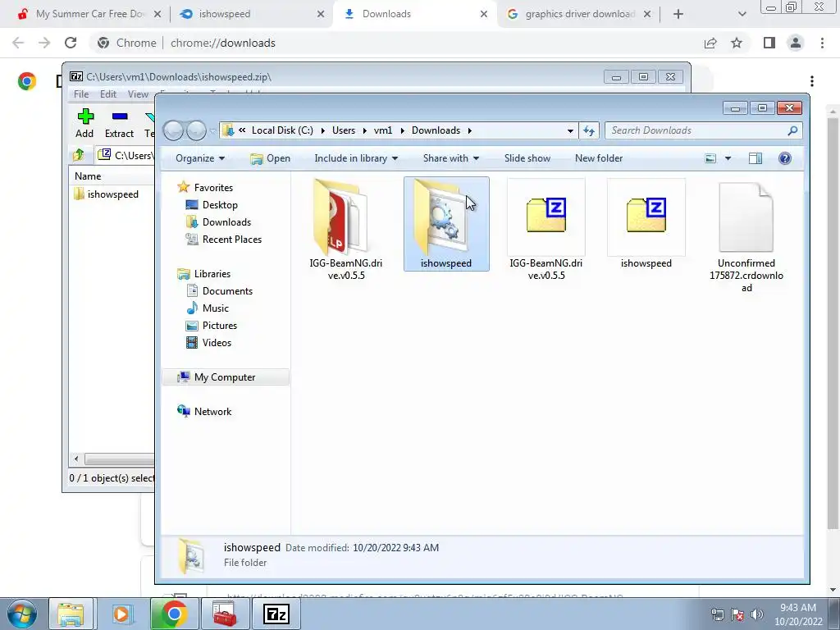
Task: Click the vm1 breadcrumb segment
Action: tap(383, 130)
